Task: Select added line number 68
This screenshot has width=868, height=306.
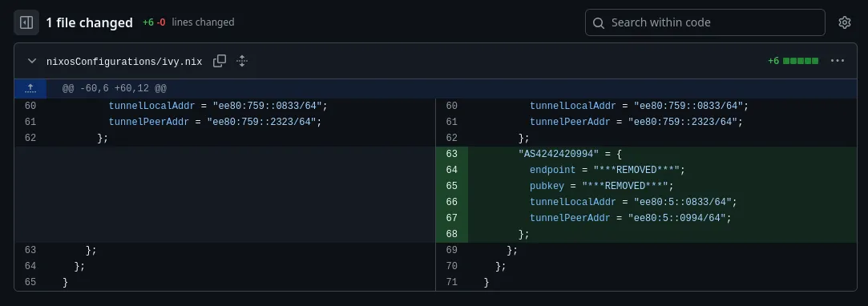Action: click(452, 234)
